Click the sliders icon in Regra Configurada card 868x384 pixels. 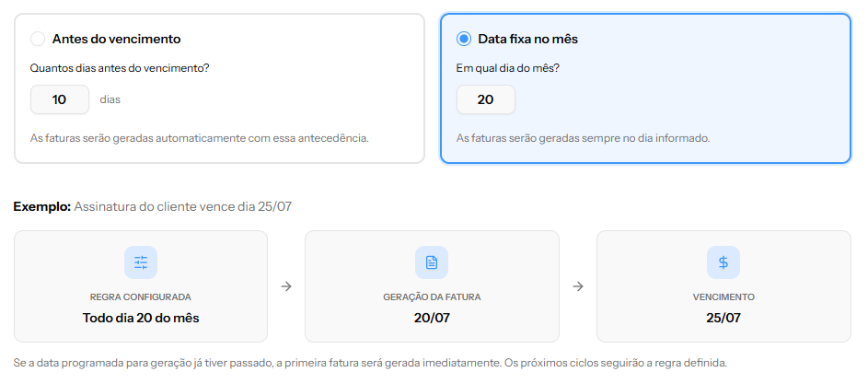tap(141, 262)
